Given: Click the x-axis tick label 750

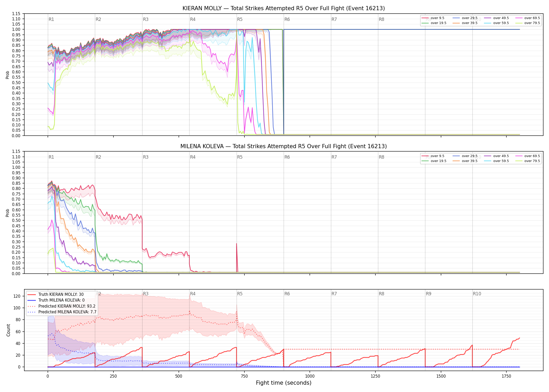Looking at the screenshot, I should 244,376.
